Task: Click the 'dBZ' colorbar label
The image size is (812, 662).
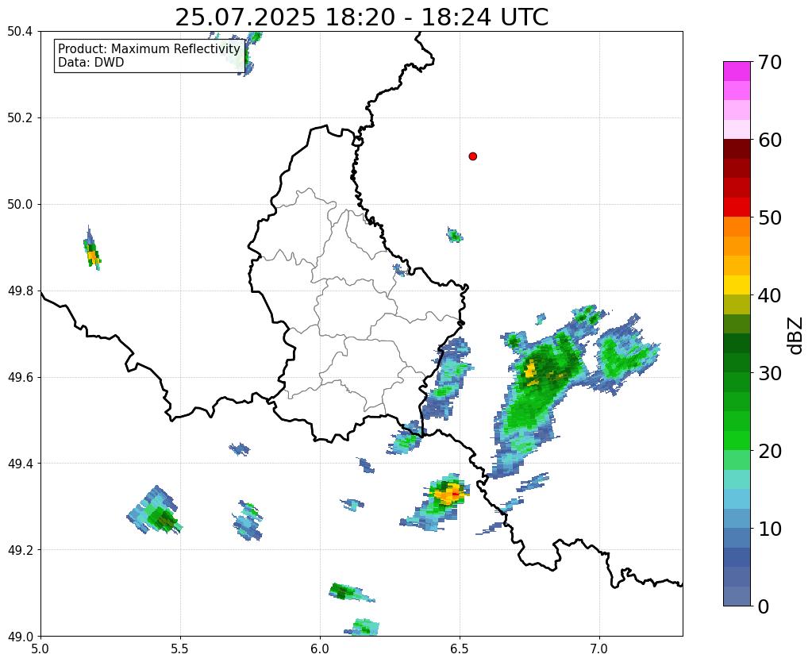Action: click(796, 336)
